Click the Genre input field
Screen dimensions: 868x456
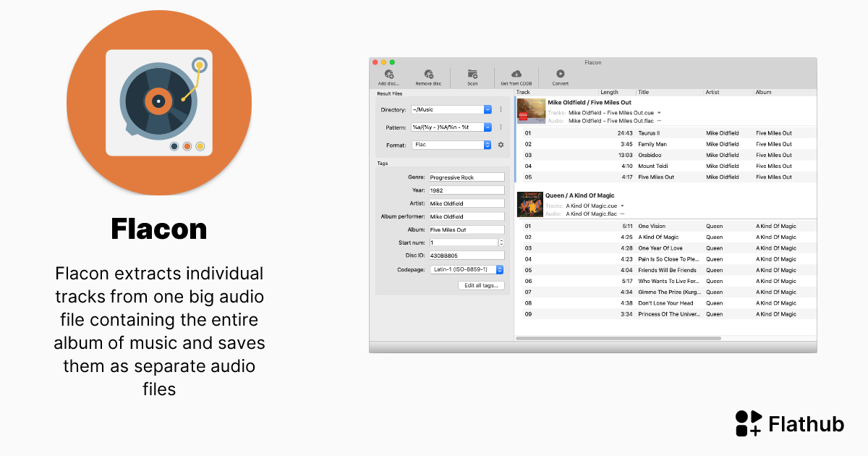pyautogui.click(x=466, y=177)
